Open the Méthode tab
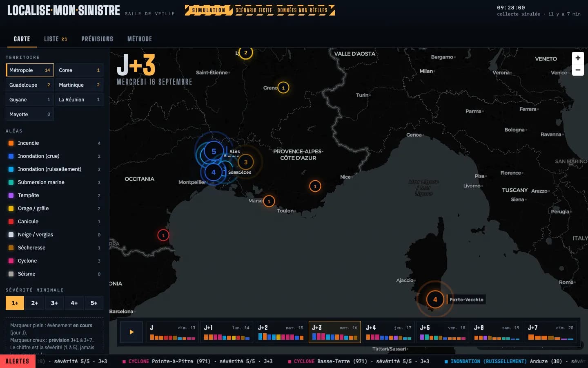Image resolution: width=588 pixels, height=368 pixels. [x=140, y=39]
